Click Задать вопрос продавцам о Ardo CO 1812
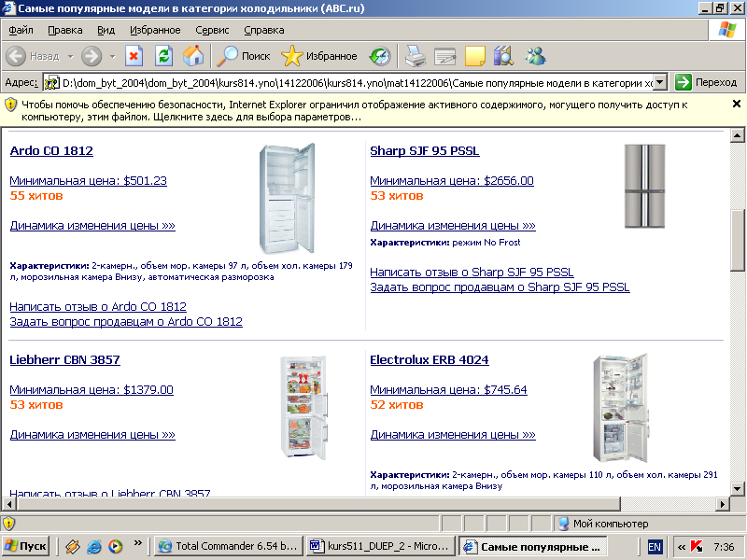 point(126,321)
